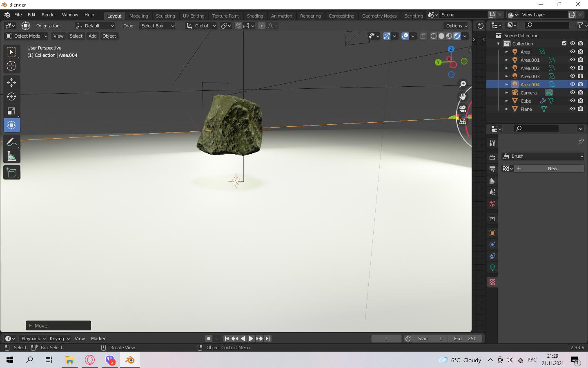Open the Global orientation dropdown

pos(201,26)
